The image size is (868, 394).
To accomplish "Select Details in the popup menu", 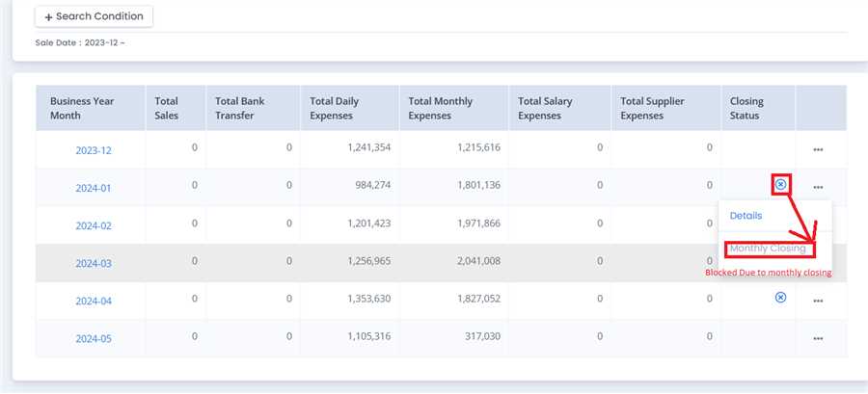I will tap(746, 216).
